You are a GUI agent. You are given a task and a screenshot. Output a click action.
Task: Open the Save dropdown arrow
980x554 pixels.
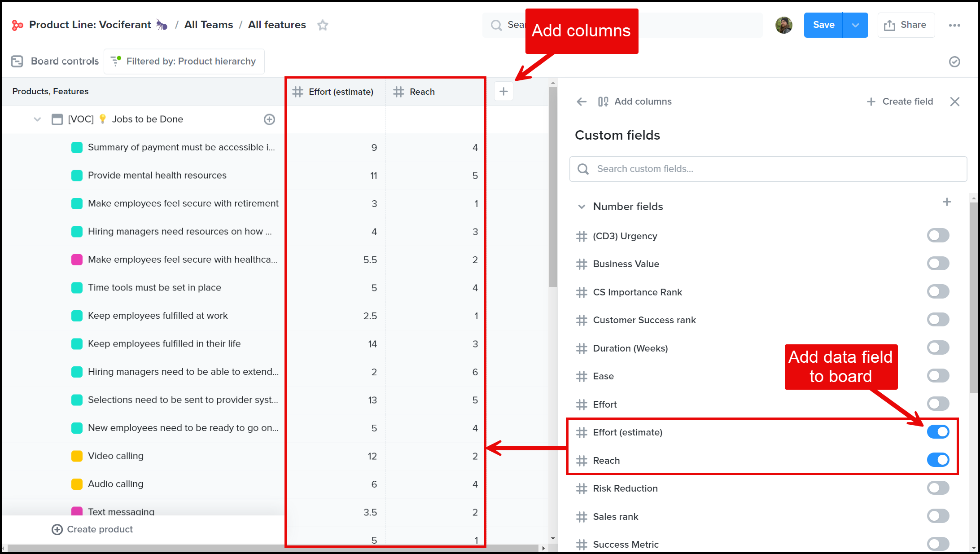(855, 25)
